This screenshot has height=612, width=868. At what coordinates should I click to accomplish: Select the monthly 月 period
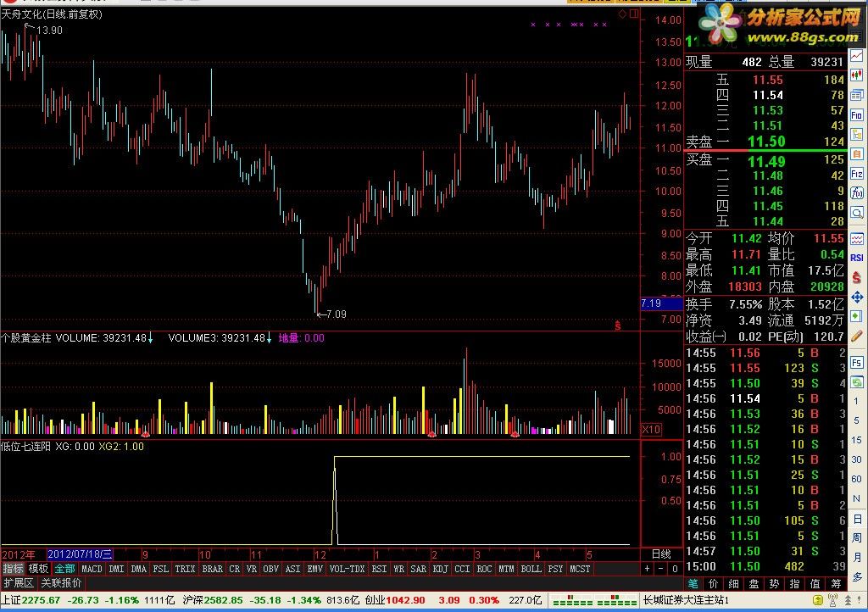[x=857, y=557]
